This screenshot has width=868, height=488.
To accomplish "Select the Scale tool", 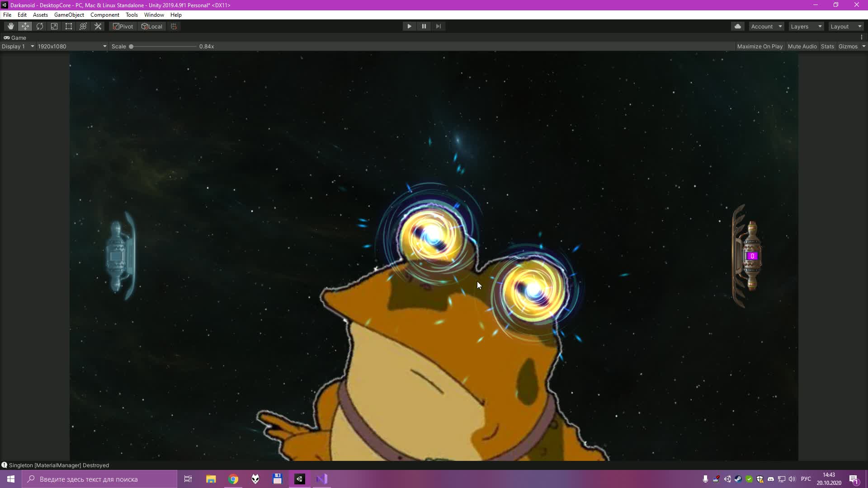I will tap(54, 26).
